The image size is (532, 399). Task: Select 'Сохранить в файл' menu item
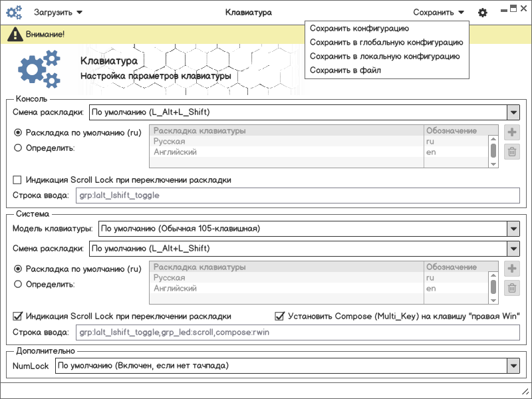tap(345, 70)
